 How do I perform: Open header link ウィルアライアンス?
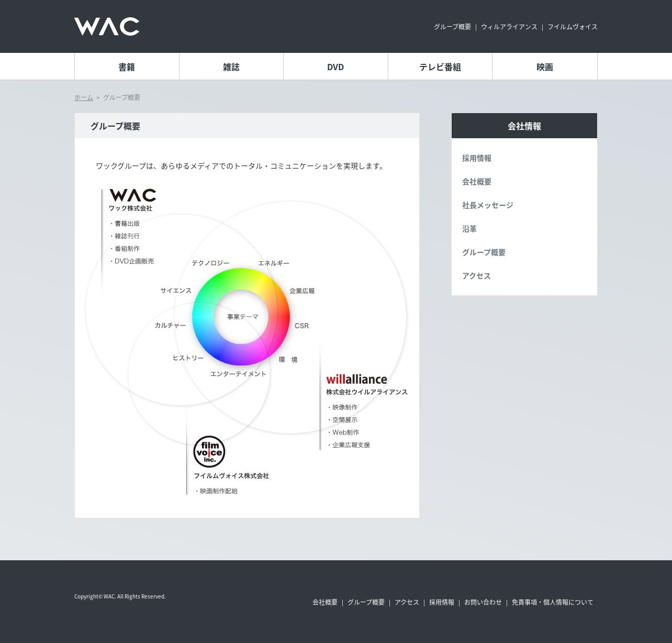tap(509, 27)
